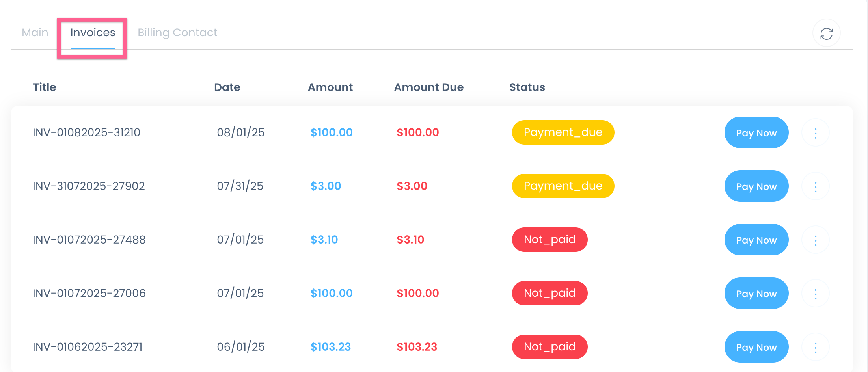
Task: Pay Now for the $3.10 invoice
Action: (x=756, y=240)
